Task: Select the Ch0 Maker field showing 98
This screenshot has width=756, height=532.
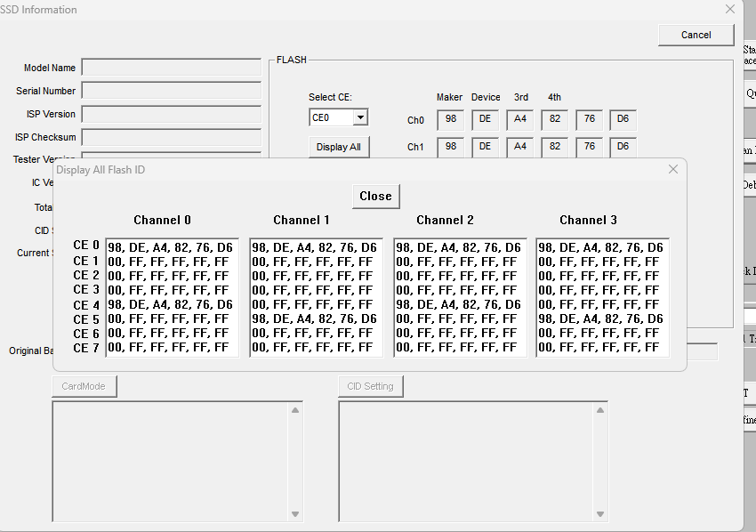Action: (450, 119)
